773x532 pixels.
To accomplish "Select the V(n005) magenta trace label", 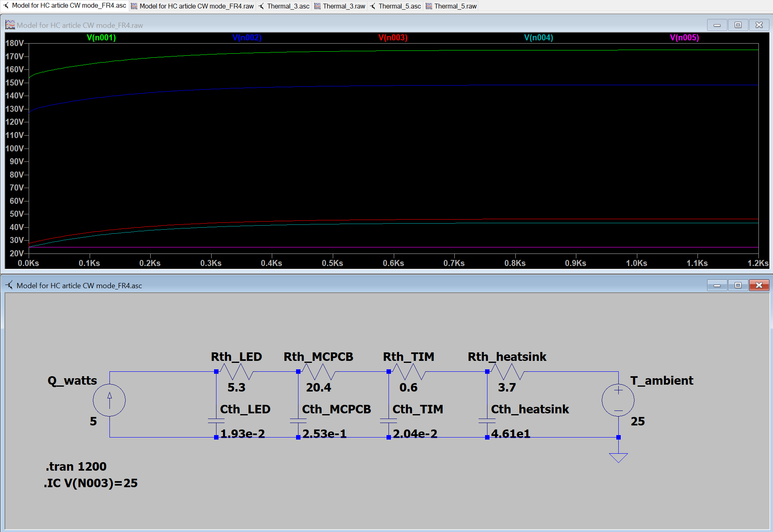I will (685, 38).
